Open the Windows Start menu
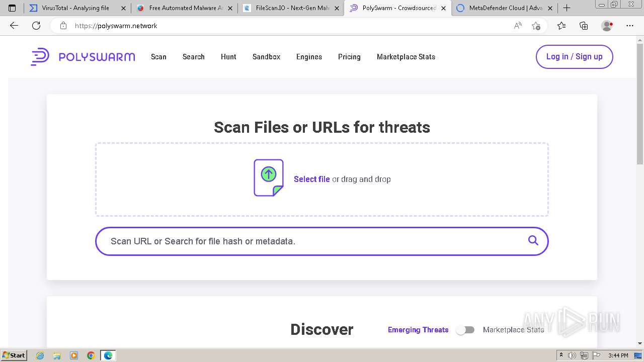The width and height of the screenshot is (644, 362). 14,355
